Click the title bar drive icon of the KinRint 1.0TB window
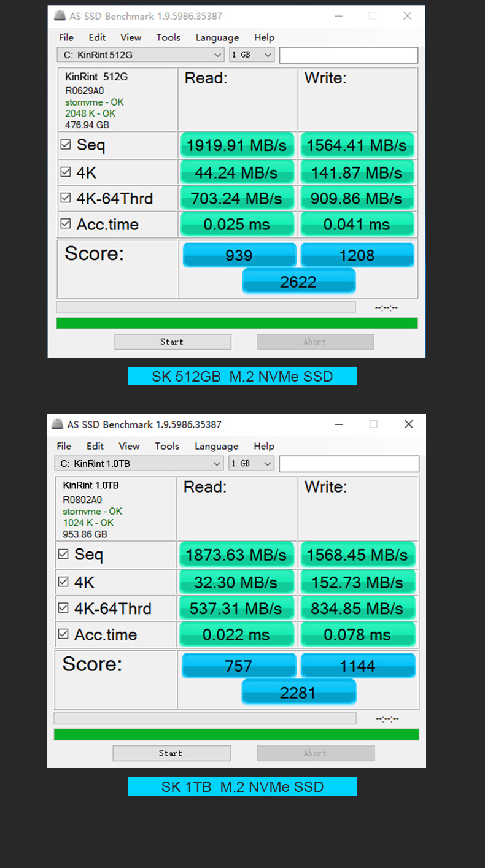 point(57,424)
